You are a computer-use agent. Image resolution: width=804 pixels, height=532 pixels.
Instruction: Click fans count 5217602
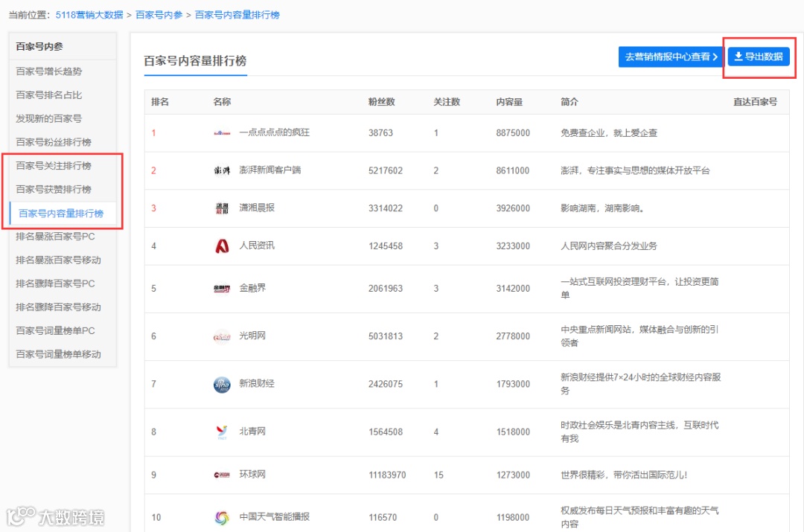[x=386, y=170]
